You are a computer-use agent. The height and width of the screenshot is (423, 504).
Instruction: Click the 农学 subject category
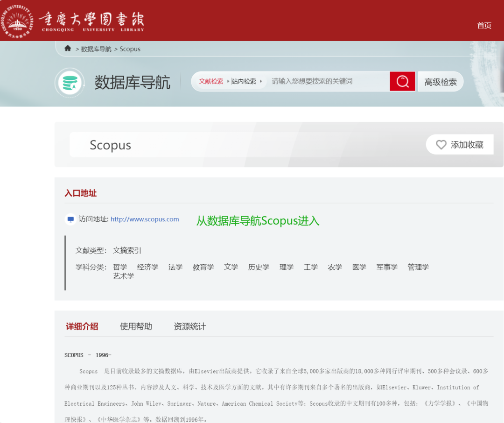335,267
